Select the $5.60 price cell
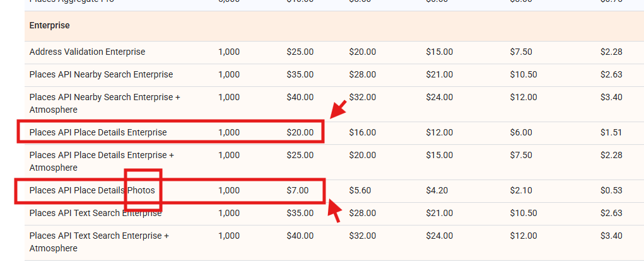644x274 pixels. click(x=360, y=190)
